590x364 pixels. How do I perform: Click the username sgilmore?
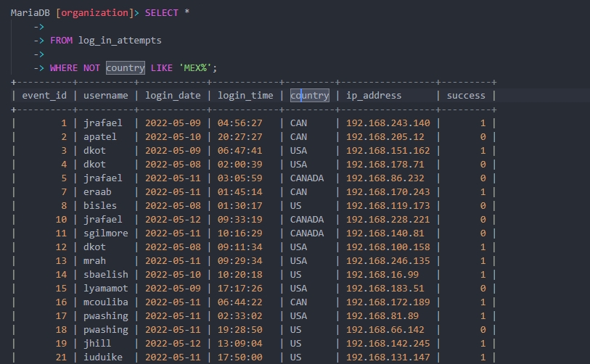pos(105,233)
